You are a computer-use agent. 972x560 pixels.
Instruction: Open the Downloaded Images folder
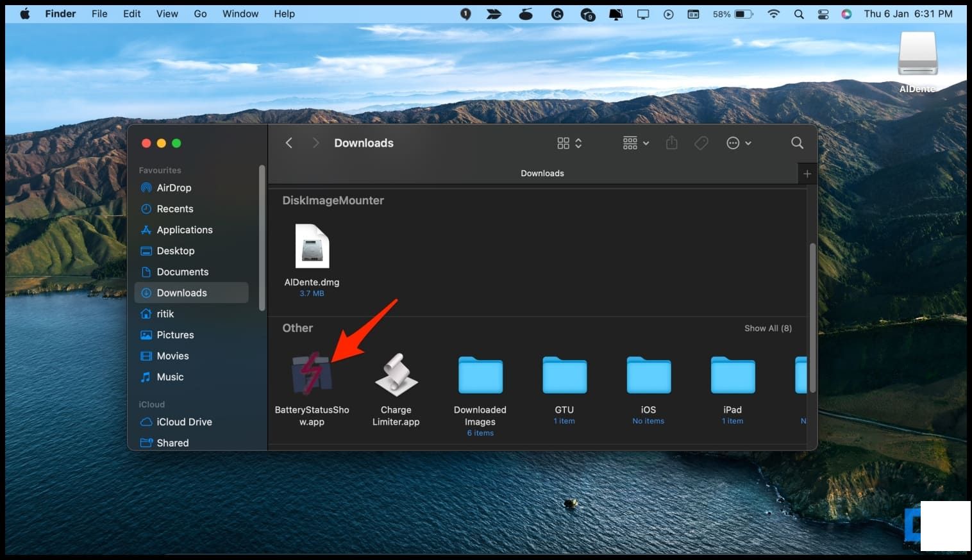pyautogui.click(x=480, y=375)
